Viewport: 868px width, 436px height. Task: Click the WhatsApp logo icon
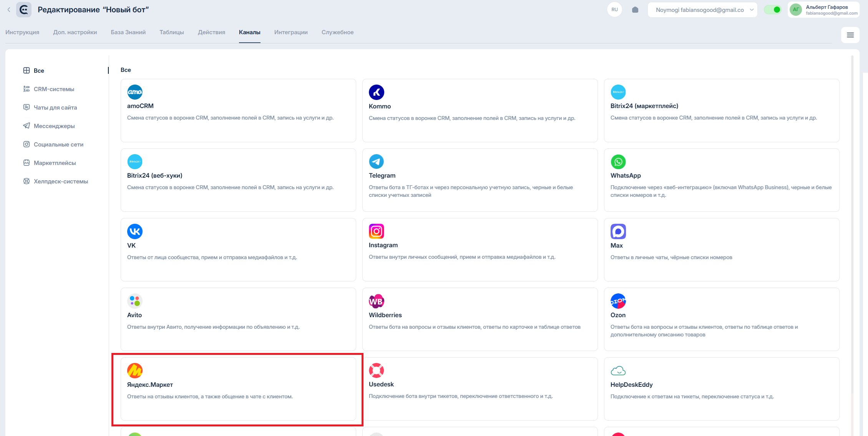[x=618, y=162]
